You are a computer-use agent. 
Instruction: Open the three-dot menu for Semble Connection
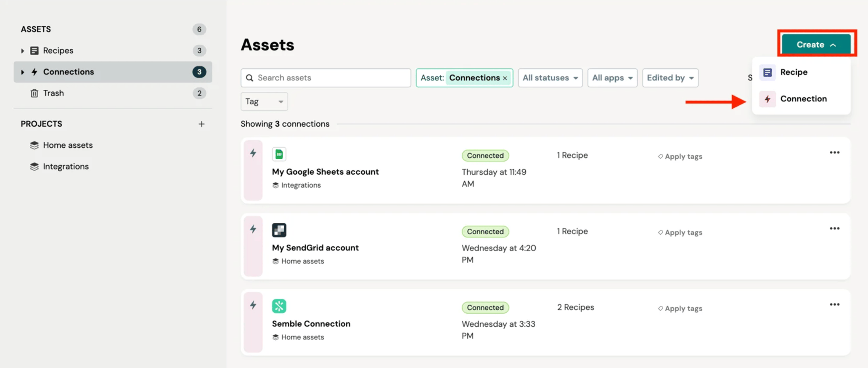834,304
